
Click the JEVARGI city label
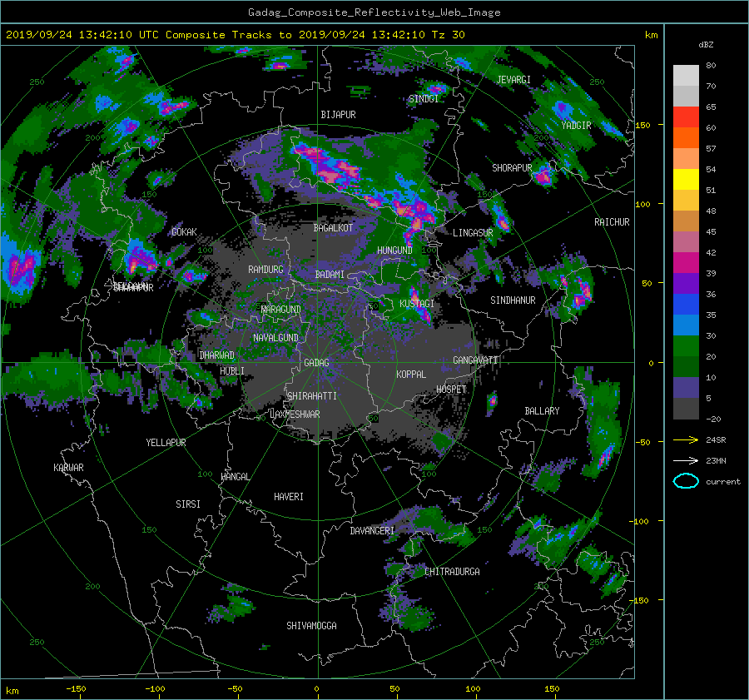[513, 80]
